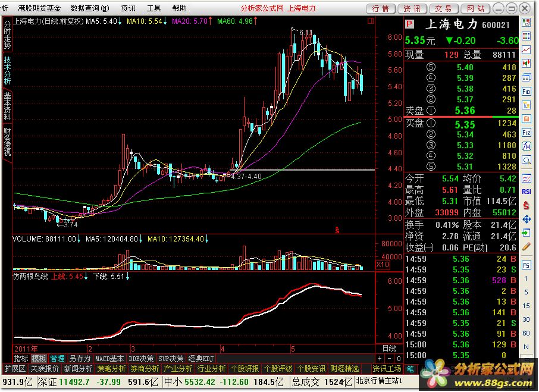Click the 交易 button
The width and height of the screenshot is (539, 392).
coord(443,8)
